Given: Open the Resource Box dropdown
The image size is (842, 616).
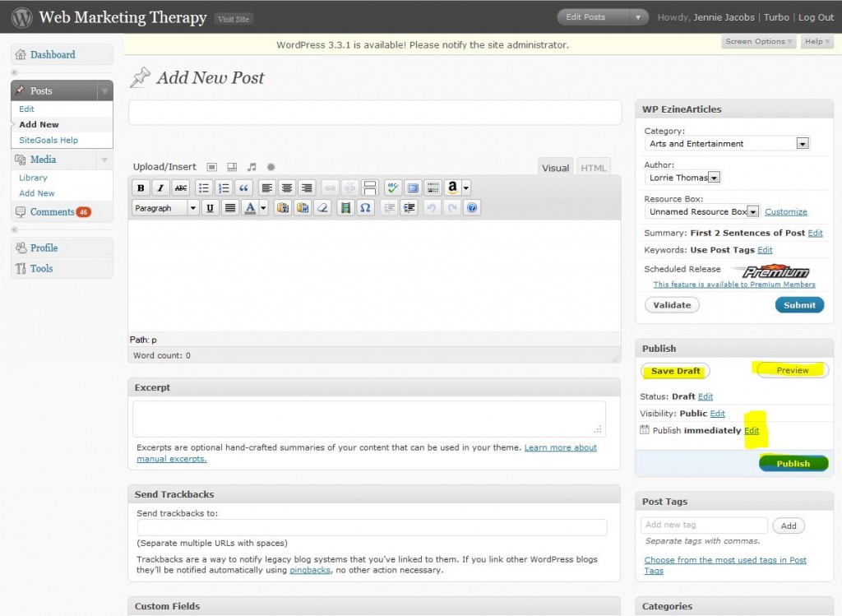Looking at the screenshot, I should 702,211.
